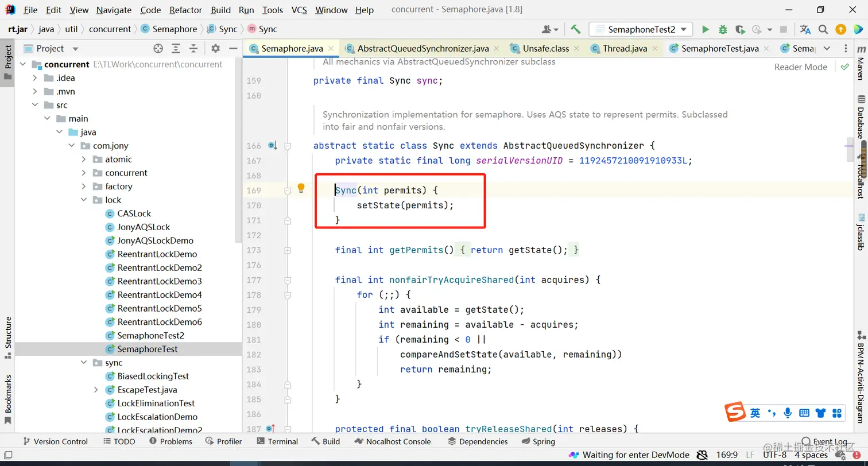The image size is (868, 466).
Task: Open Project panel gear options
Action: 215,49
